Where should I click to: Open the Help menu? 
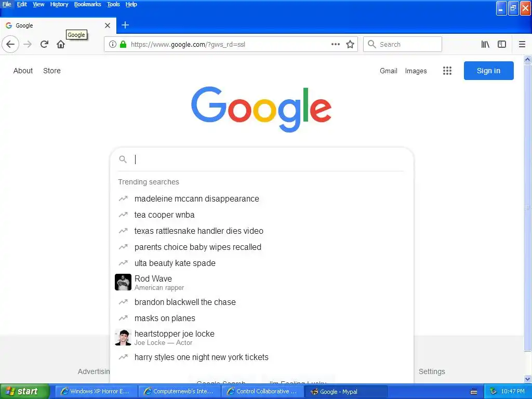(x=131, y=4)
